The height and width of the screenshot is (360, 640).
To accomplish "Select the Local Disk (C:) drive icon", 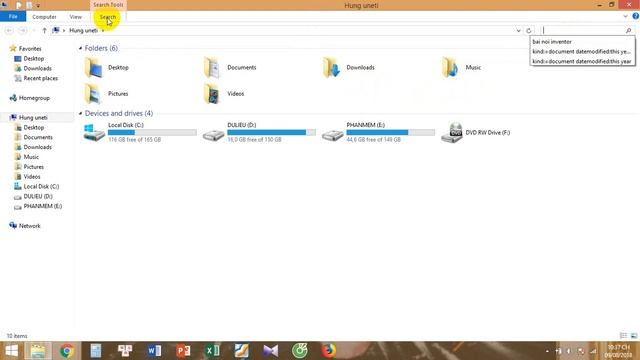I will [94, 133].
